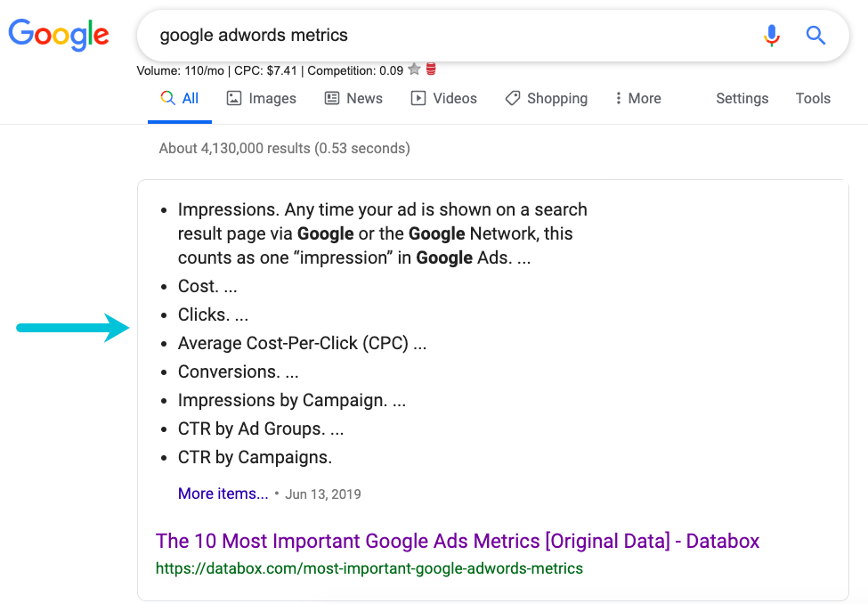Click the green databox.com URL
This screenshot has height=604, width=868.
point(367,567)
